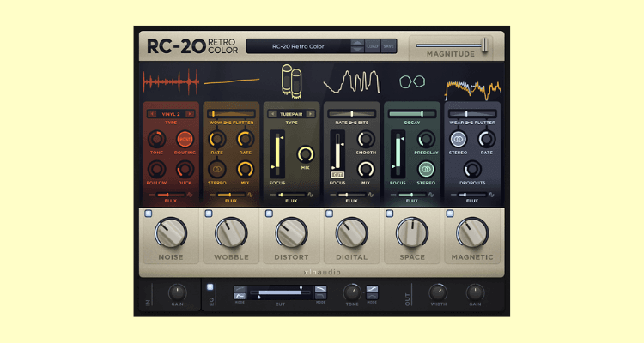Click the large Digital knob

pyautogui.click(x=351, y=232)
